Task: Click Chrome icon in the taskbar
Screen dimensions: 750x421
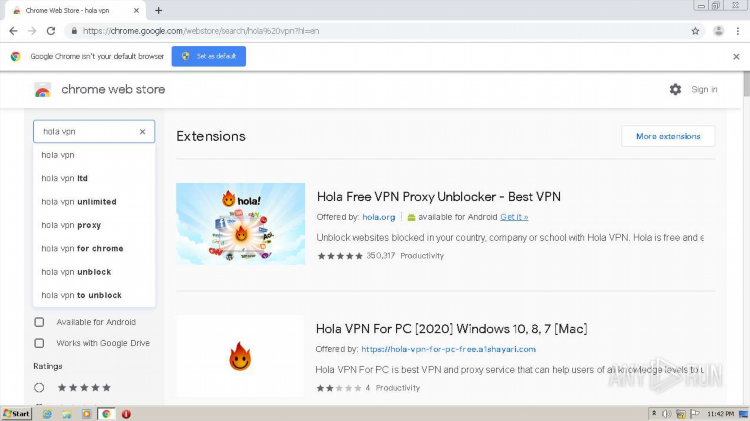Action: [x=106, y=414]
